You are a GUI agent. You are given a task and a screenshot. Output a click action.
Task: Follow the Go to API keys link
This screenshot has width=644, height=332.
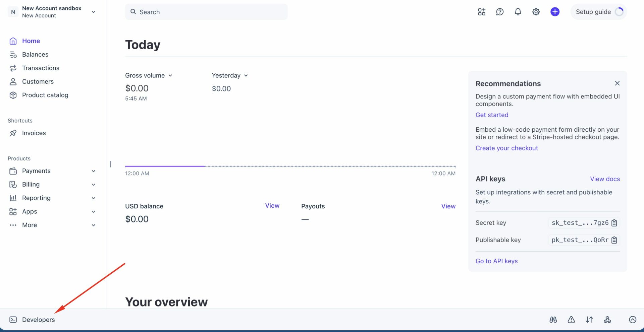496,261
